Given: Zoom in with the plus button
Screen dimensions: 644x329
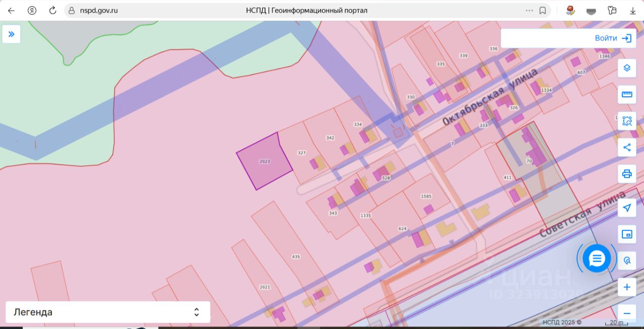Looking at the screenshot, I should [x=627, y=287].
